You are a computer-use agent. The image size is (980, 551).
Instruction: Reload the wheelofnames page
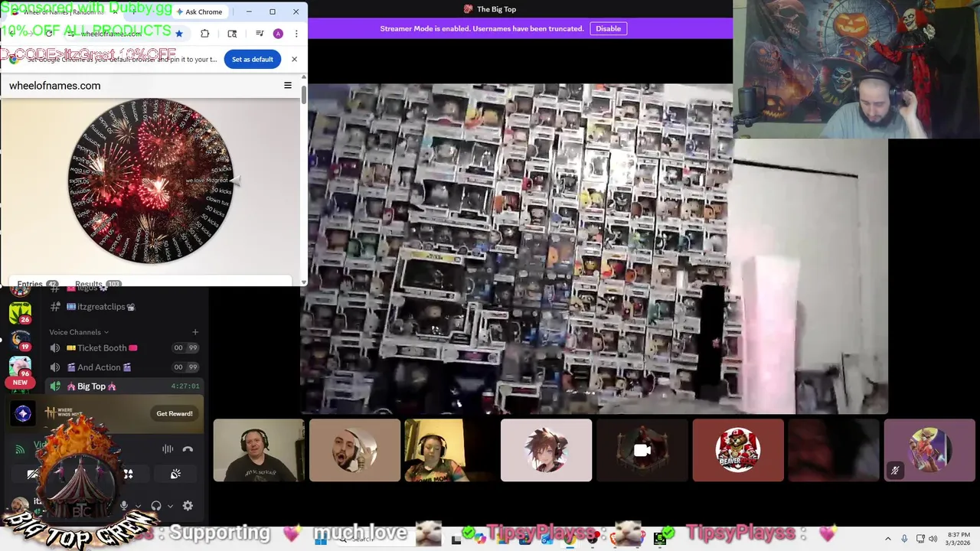(x=49, y=34)
